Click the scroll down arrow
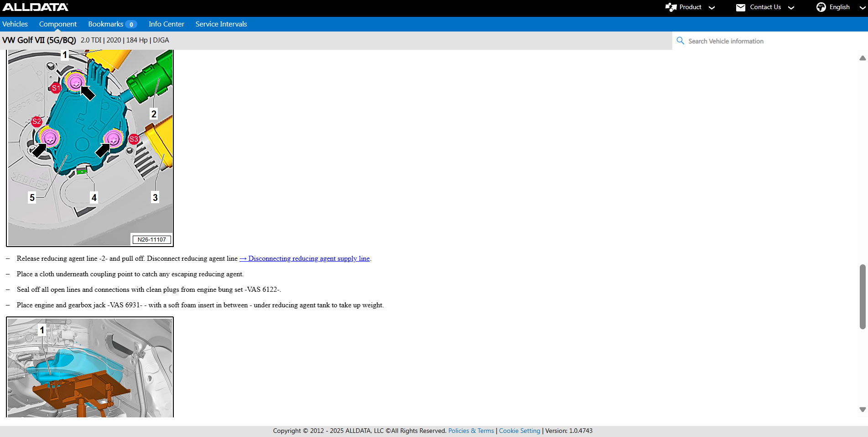 [x=863, y=410]
